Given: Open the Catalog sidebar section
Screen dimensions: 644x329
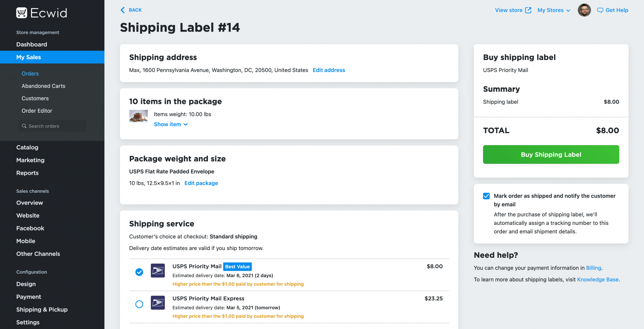Looking at the screenshot, I should pos(27,147).
